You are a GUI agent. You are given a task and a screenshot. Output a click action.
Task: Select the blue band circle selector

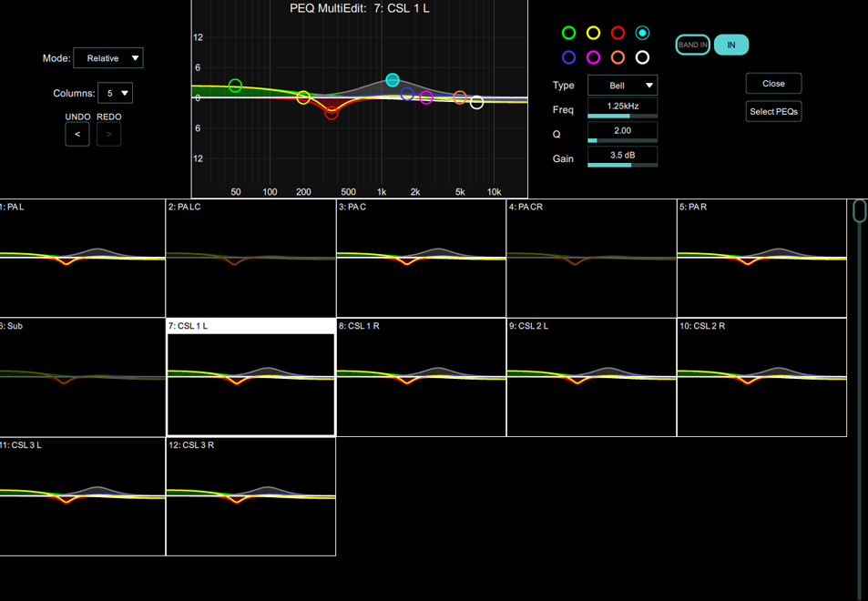pos(568,57)
